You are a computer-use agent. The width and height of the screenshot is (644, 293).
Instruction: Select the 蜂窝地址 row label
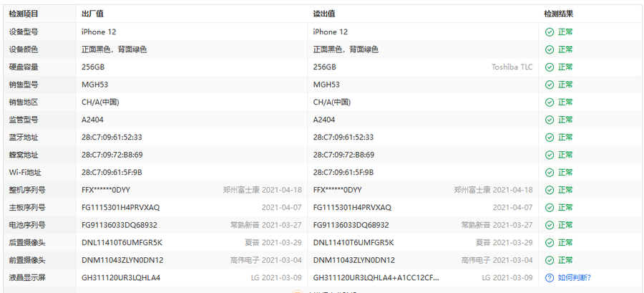[24, 155]
